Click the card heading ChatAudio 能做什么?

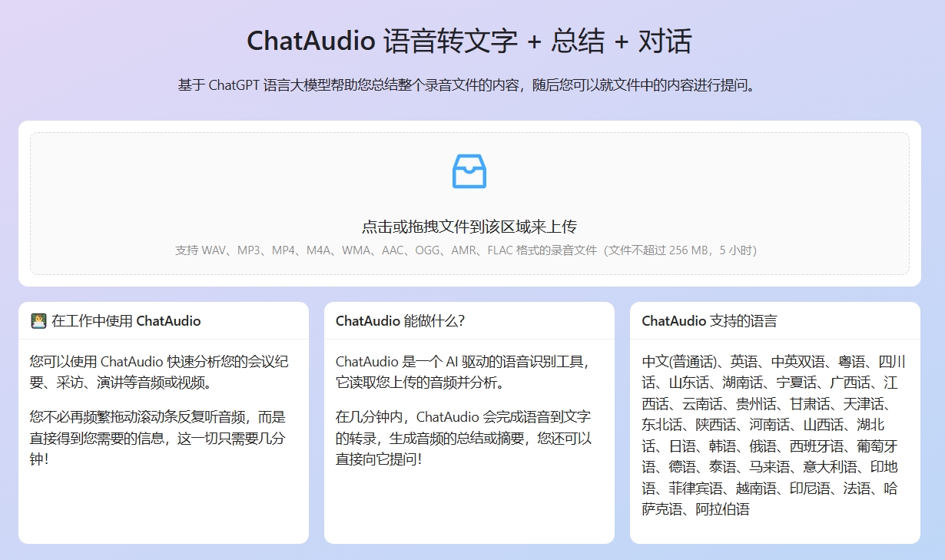[x=400, y=320]
